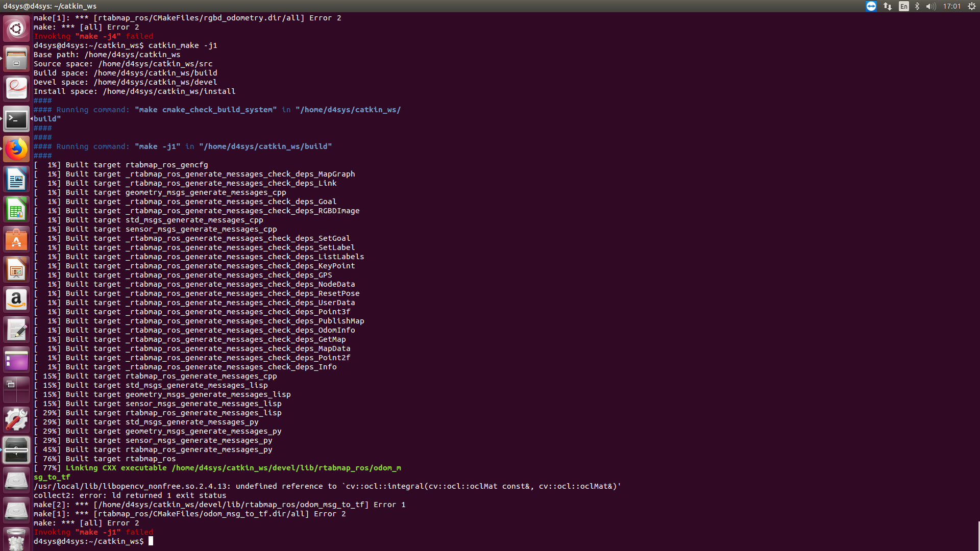980x551 pixels.
Task: Launch the PDF document viewer
Action: click(x=16, y=88)
